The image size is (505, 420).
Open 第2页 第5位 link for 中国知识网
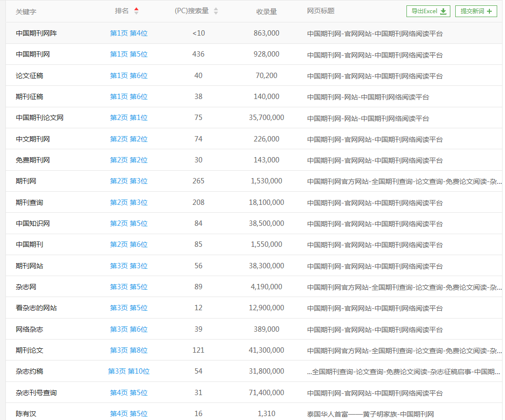pos(128,223)
